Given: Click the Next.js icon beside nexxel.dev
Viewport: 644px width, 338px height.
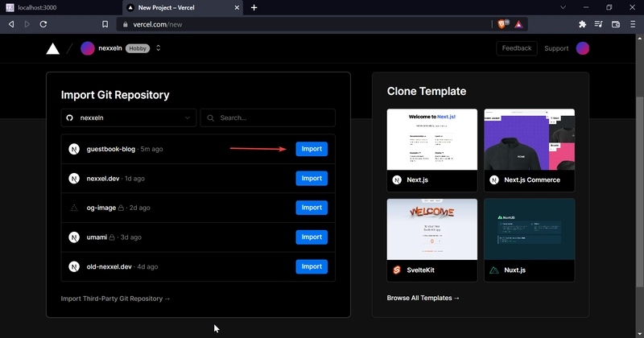Looking at the screenshot, I should [74, 179].
